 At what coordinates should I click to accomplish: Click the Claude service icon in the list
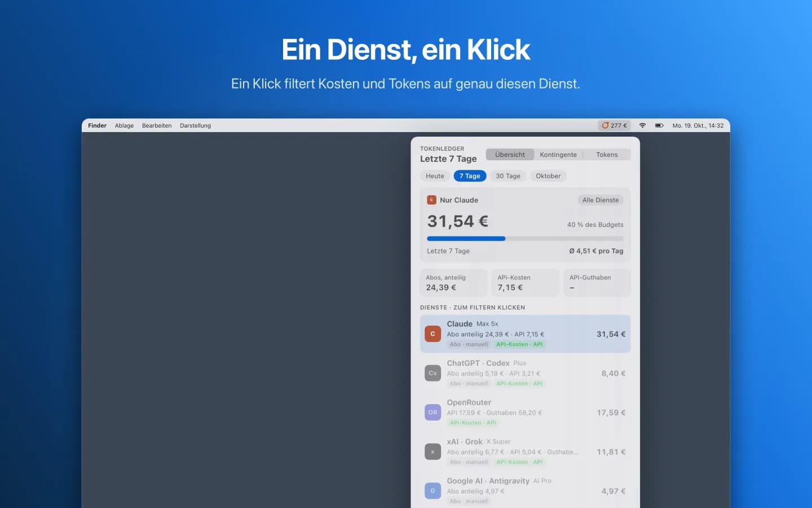(x=433, y=334)
